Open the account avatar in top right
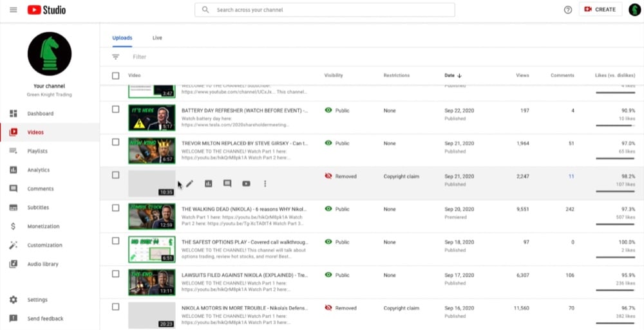Viewport: 644px width, 330px height. point(634,10)
